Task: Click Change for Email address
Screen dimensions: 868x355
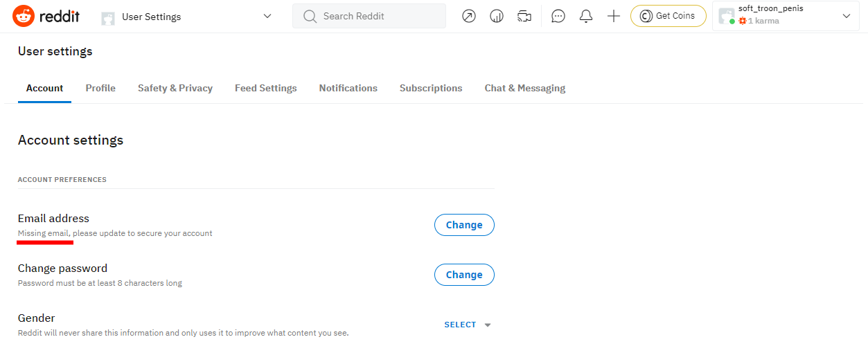Action: pyautogui.click(x=464, y=225)
